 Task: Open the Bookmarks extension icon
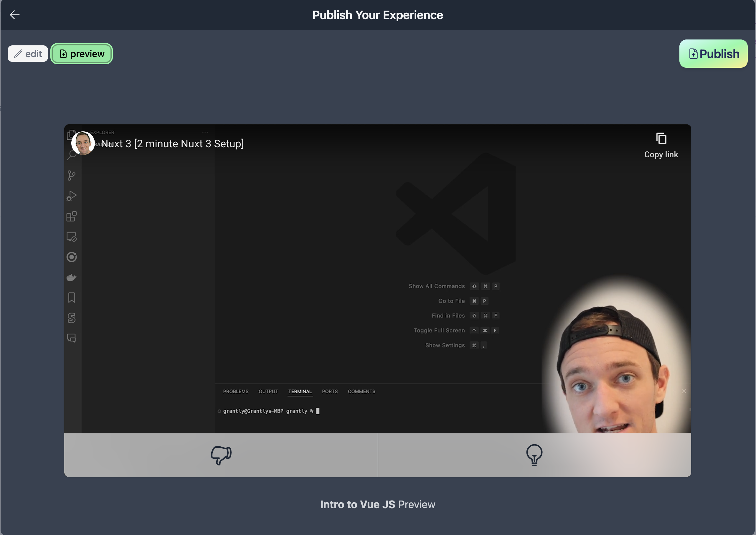click(71, 298)
